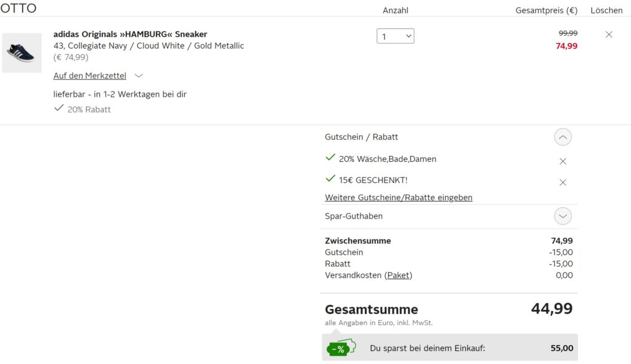The height and width of the screenshot is (364, 631).
Task: Open adidas Originals HAMBURG Sneaker title
Action: (130, 34)
